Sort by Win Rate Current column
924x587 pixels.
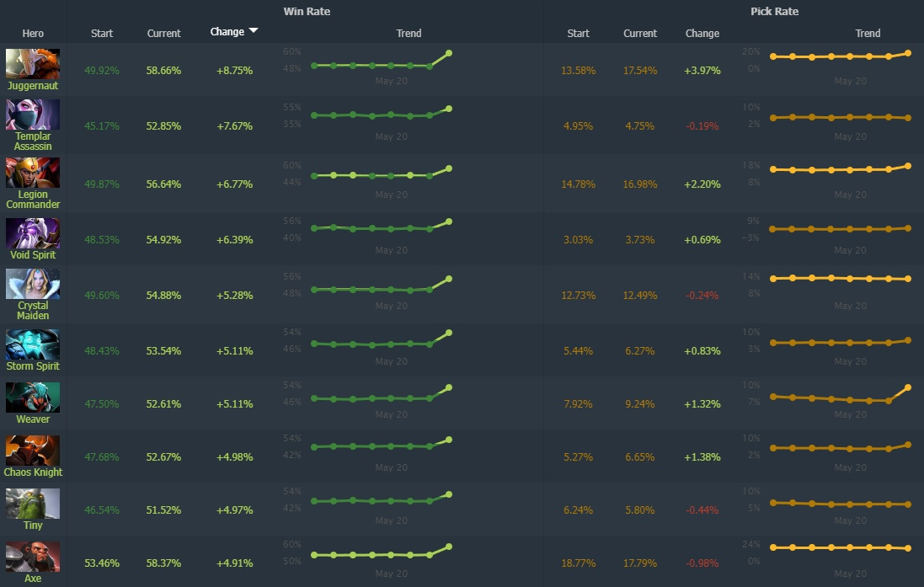tap(163, 34)
